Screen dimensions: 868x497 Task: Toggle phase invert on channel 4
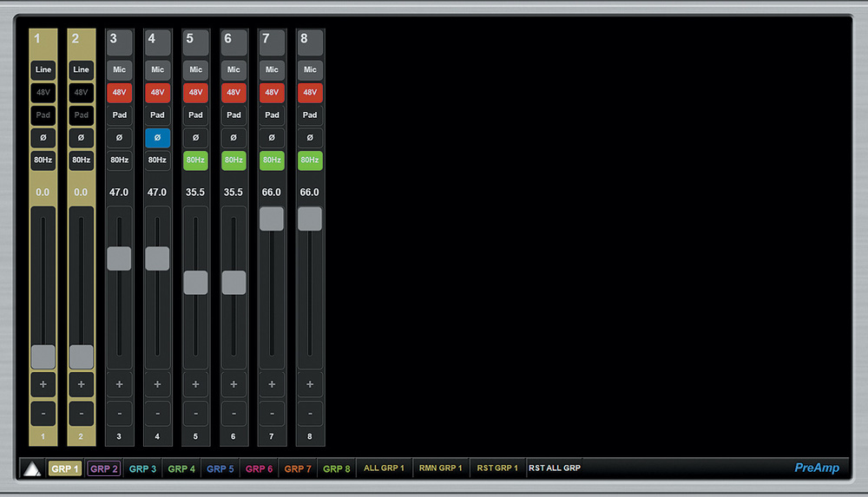[157, 137]
